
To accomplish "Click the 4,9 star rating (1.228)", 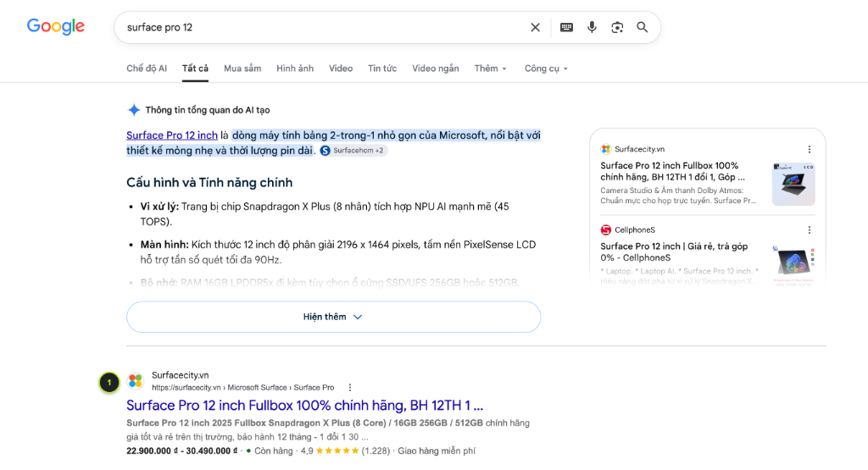I will [345, 451].
